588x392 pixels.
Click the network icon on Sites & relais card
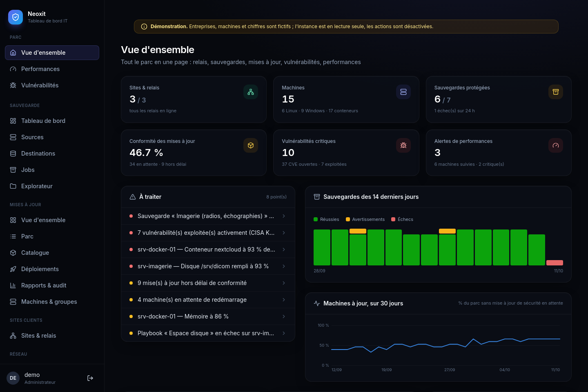[x=251, y=92]
